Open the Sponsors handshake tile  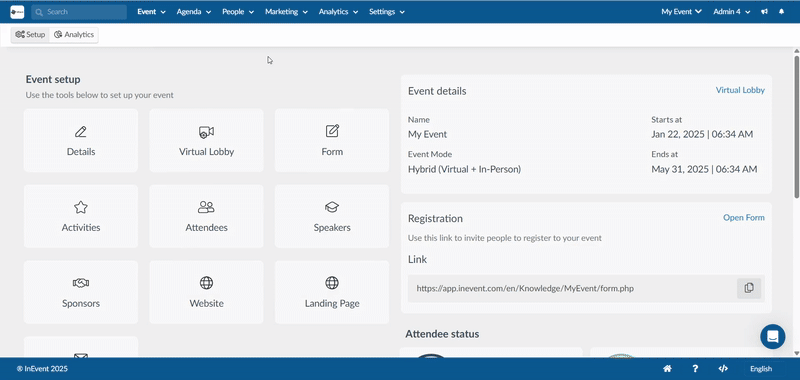pyautogui.click(x=81, y=292)
